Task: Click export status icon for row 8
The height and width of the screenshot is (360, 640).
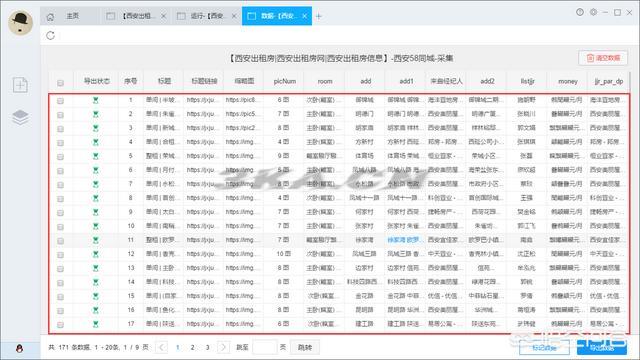Action: (x=96, y=198)
